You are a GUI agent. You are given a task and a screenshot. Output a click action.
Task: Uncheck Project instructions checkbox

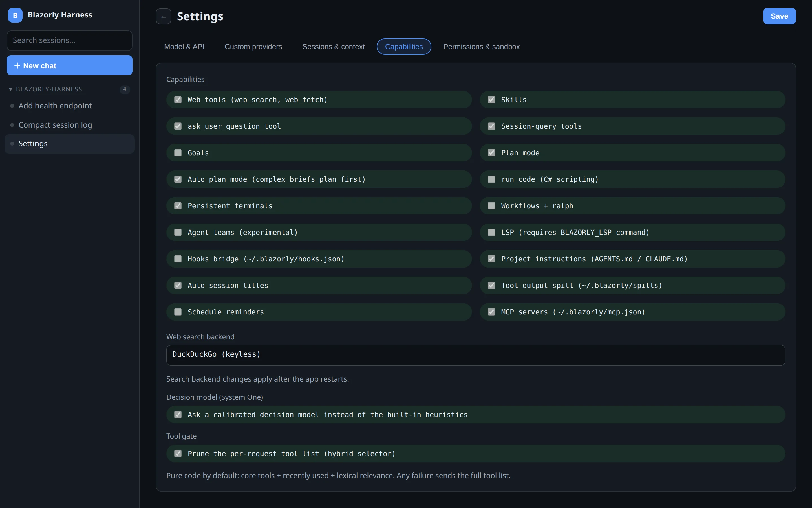coord(491,259)
